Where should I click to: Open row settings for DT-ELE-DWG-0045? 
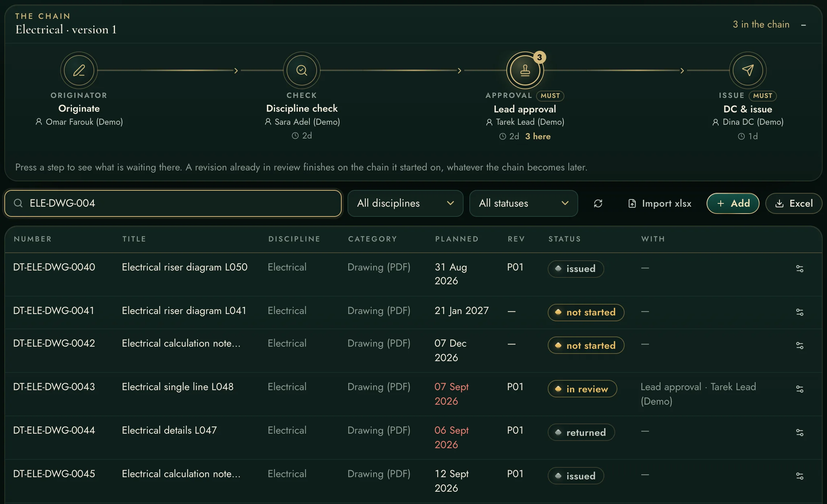pos(800,476)
